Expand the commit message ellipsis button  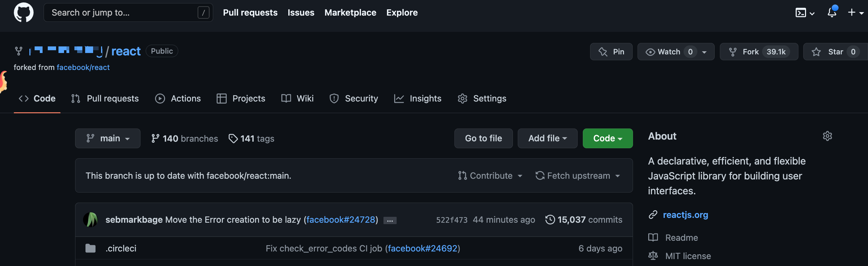pos(390,220)
